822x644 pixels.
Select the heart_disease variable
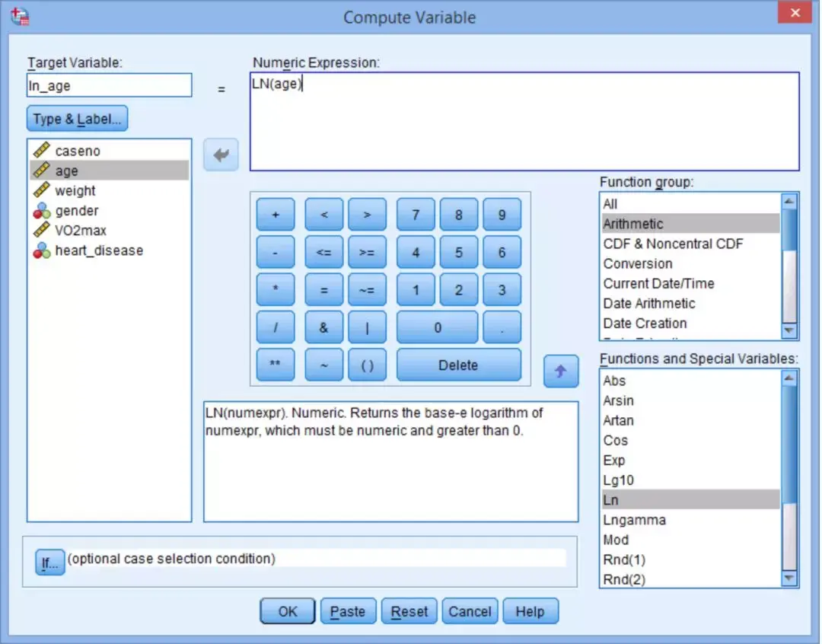(110, 250)
